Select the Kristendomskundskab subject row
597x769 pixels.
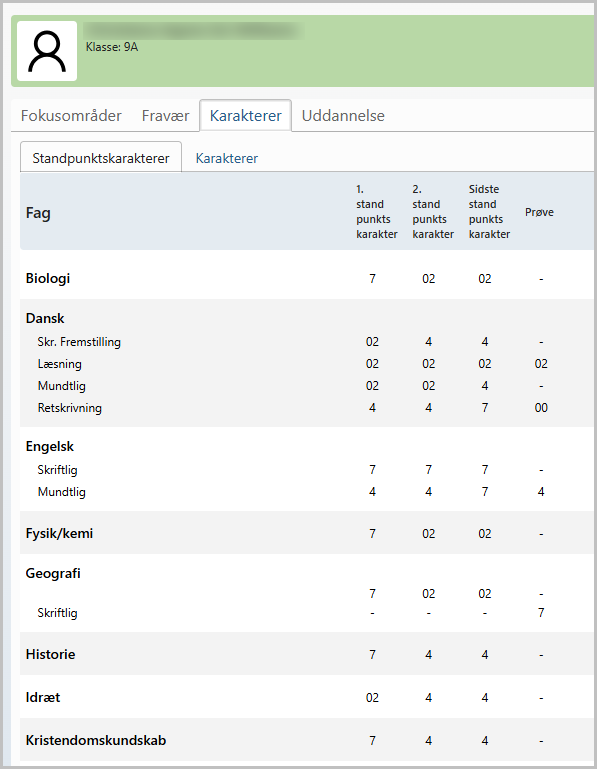point(307,740)
